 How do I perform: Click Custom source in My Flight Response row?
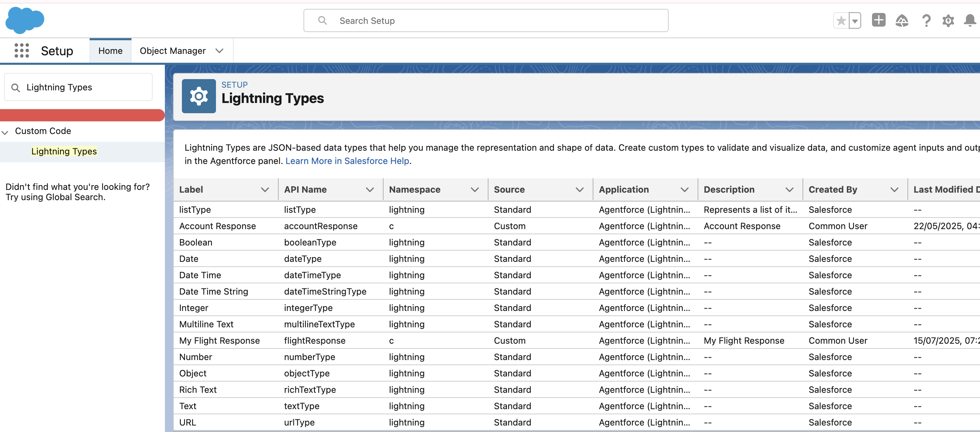[x=510, y=341]
